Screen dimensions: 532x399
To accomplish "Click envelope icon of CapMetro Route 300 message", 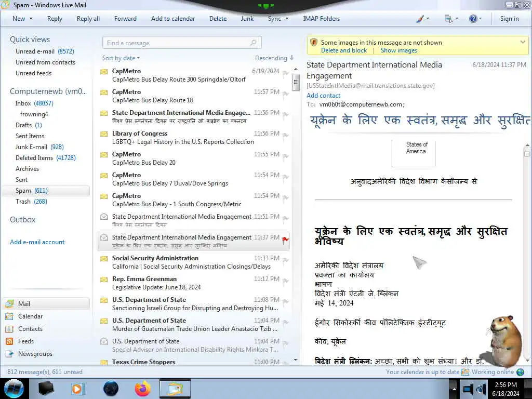I will coord(104,72).
